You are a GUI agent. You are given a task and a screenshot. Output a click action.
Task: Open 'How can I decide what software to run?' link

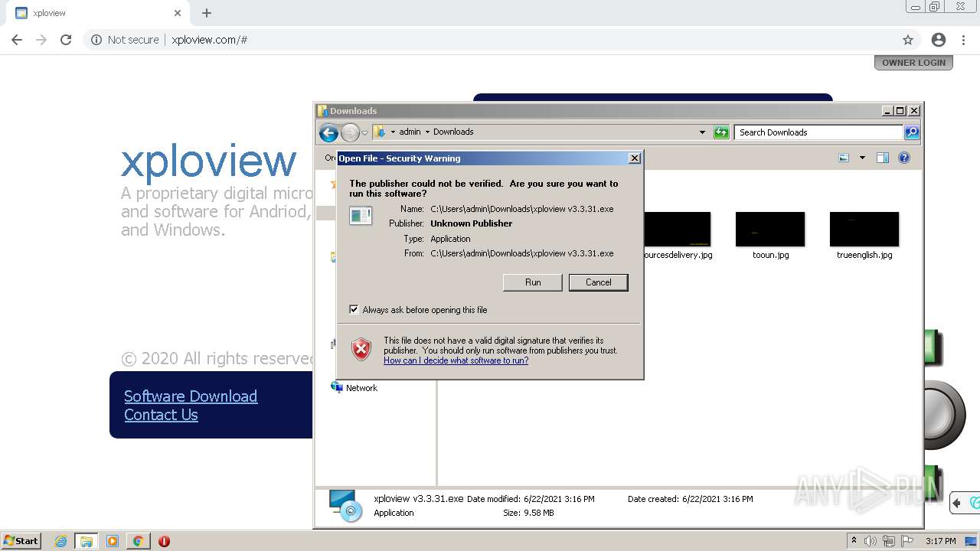pyautogui.click(x=456, y=360)
